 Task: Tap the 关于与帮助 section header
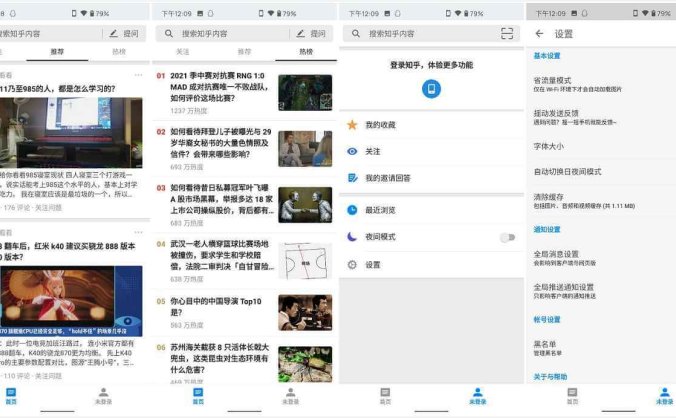550,377
